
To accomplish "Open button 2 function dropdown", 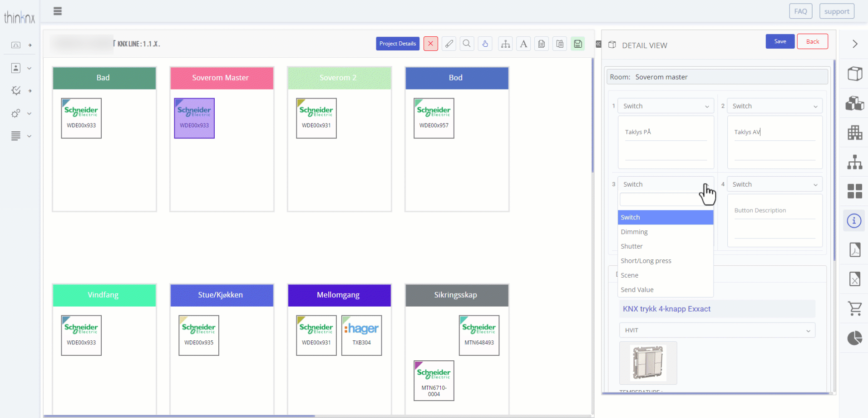I will [x=775, y=106].
